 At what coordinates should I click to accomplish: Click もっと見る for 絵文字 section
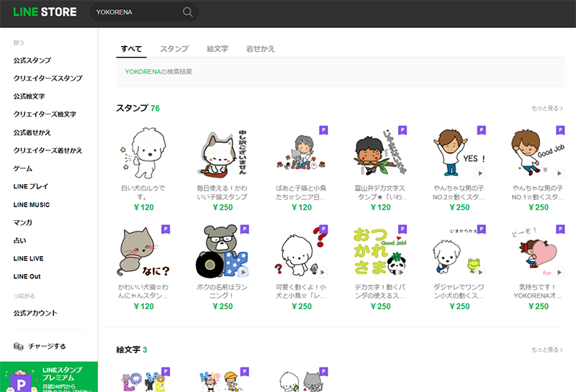(547, 350)
